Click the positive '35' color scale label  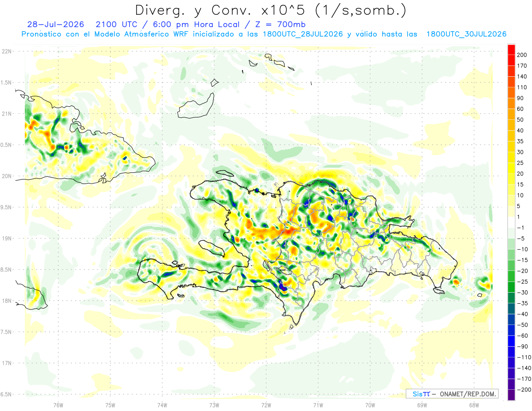(x=520, y=141)
